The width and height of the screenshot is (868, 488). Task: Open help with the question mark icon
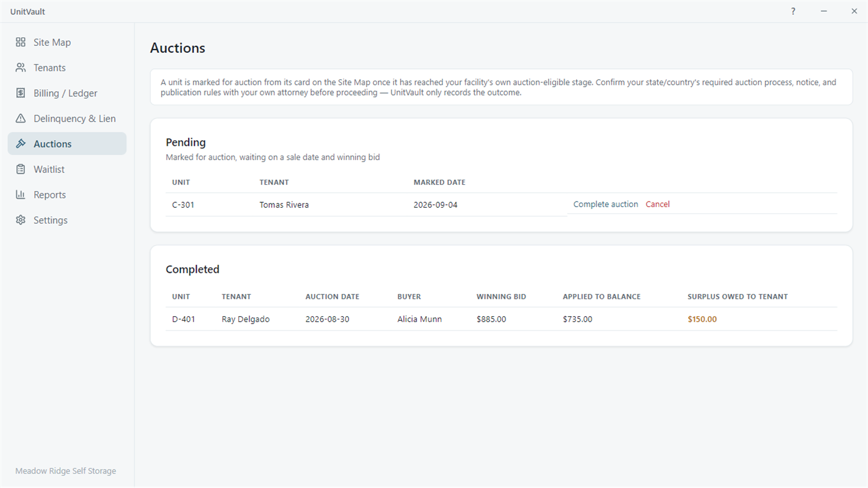[x=793, y=11]
